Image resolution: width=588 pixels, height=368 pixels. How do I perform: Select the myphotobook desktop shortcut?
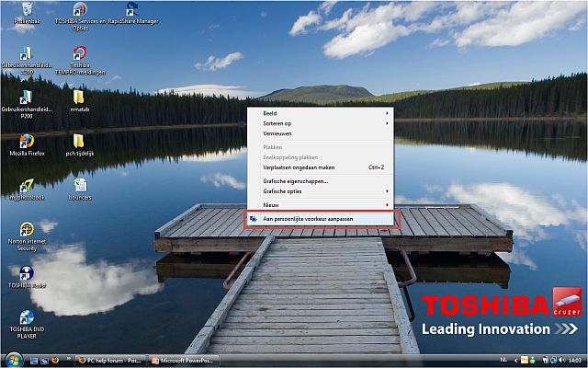pyautogui.click(x=27, y=190)
